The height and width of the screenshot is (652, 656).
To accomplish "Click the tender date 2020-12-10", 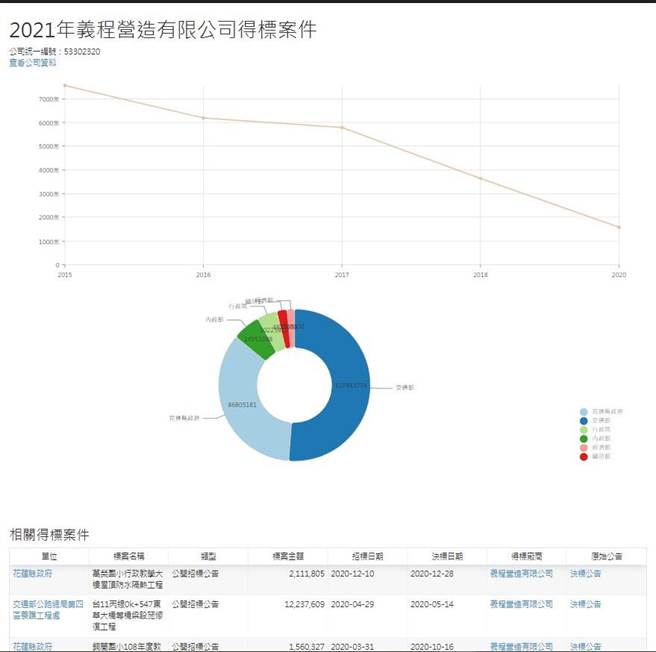I will click(352, 573).
